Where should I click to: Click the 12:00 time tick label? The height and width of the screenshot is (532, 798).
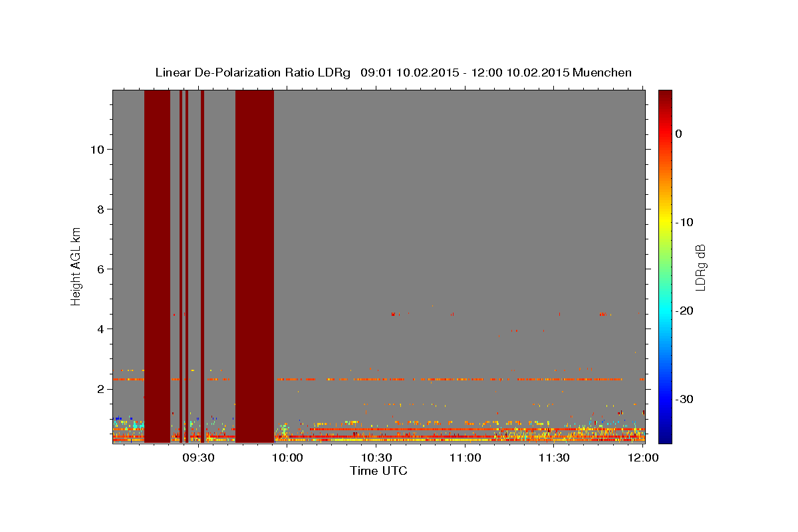[x=643, y=458]
